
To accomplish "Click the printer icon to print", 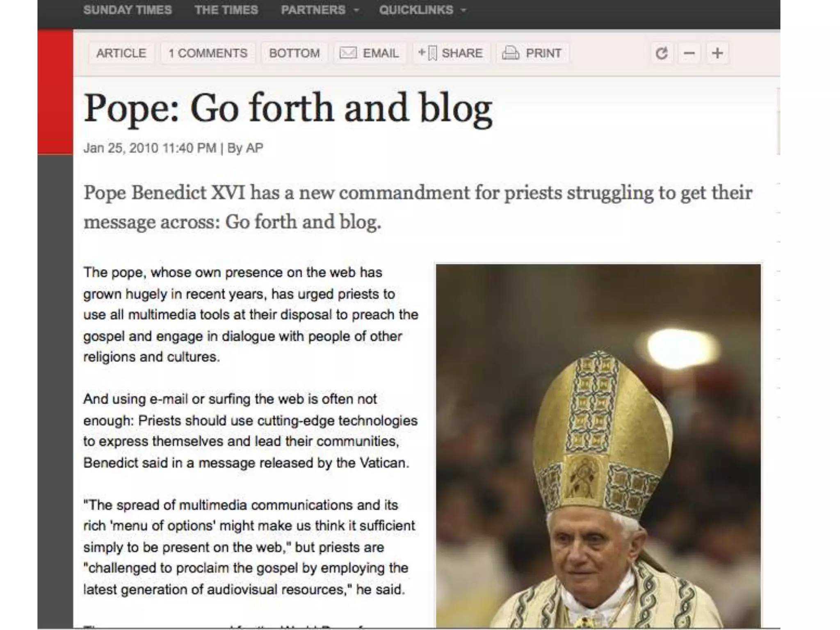I will (x=511, y=53).
